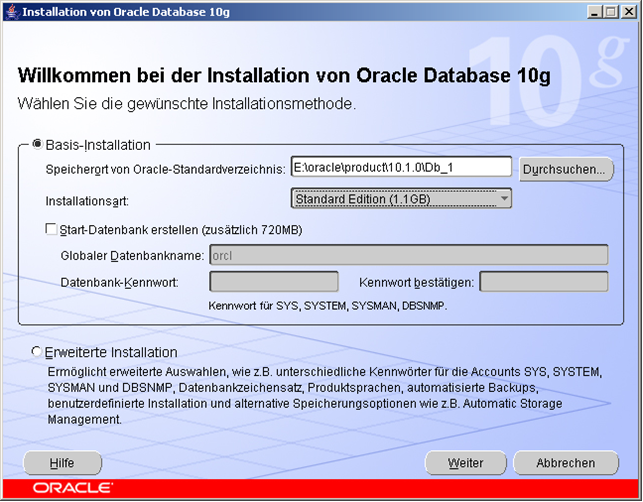Click the 'Installationsart:' label
Screen dimensions: 643x502
[87, 201]
